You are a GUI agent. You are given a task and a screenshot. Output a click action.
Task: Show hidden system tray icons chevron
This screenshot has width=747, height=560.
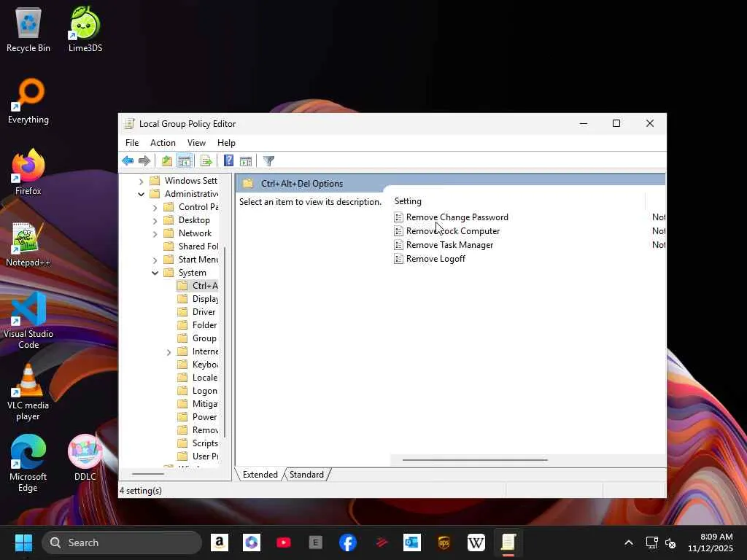coord(629,542)
